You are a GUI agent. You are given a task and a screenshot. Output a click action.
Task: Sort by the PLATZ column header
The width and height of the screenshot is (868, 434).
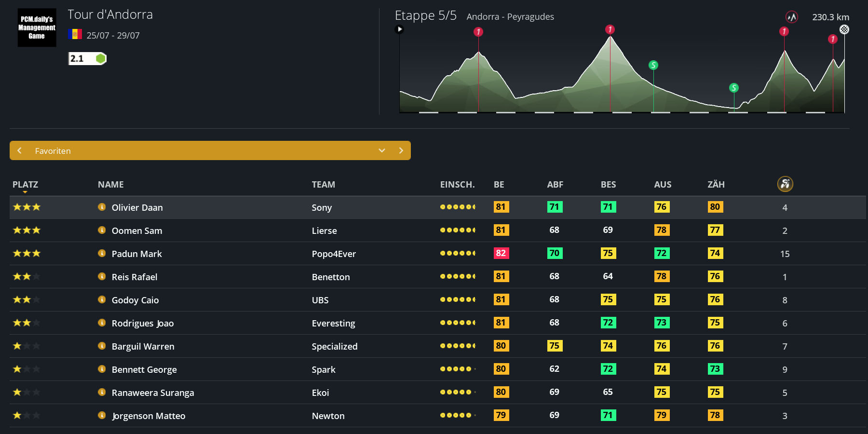(25, 185)
